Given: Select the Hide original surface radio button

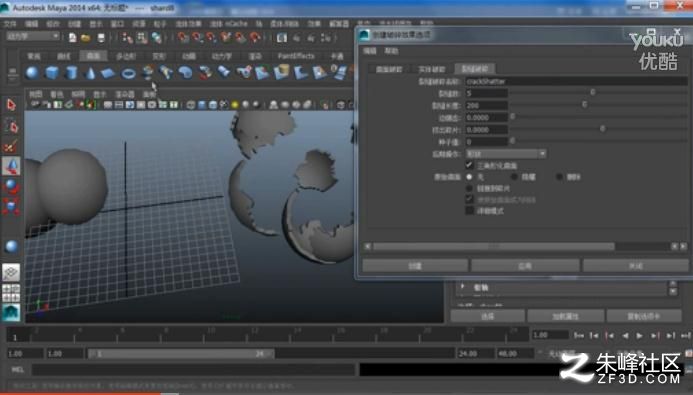Looking at the screenshot, I should pos(514,177).
